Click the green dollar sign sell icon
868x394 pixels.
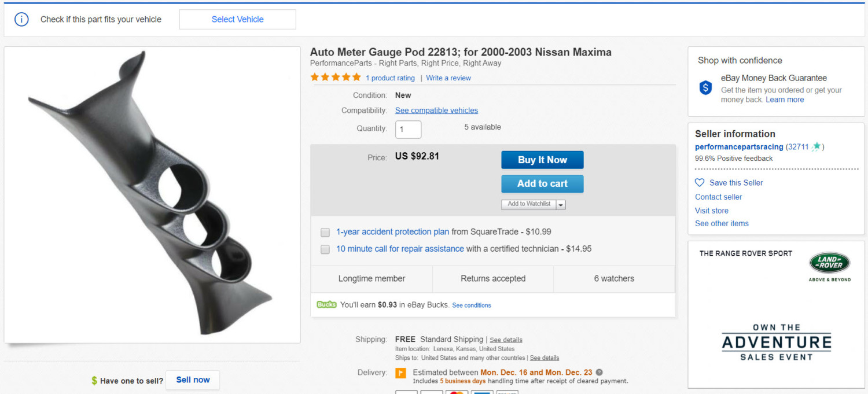(94, 381)
